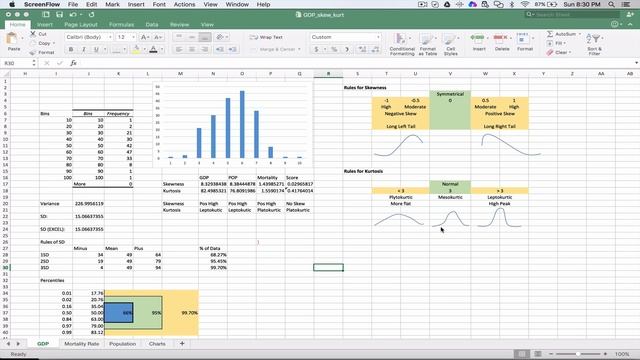Switch to Normal view icon
The height and width of the screenshot is (360, 640).
pyautogui.click(x=521, y=354)
